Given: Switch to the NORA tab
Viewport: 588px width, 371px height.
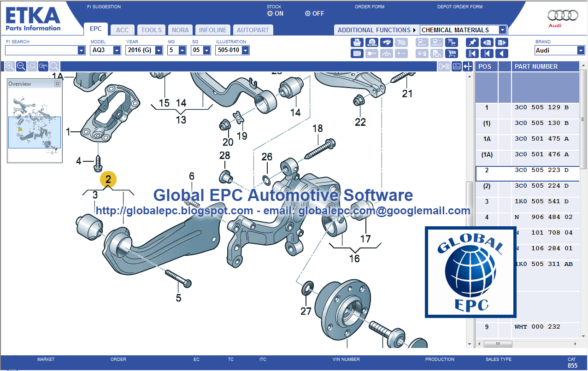Looking at the screenshot, I should 180,30.
